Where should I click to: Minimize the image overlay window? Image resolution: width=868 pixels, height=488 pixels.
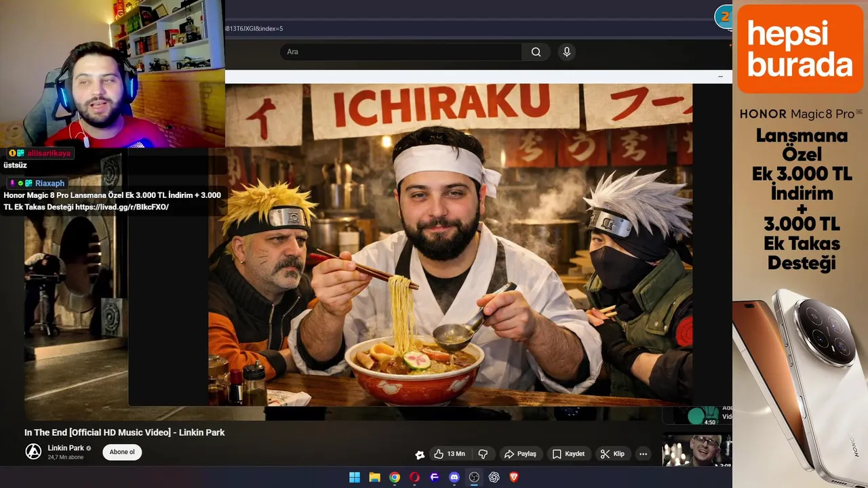click(x=720, y=77)
